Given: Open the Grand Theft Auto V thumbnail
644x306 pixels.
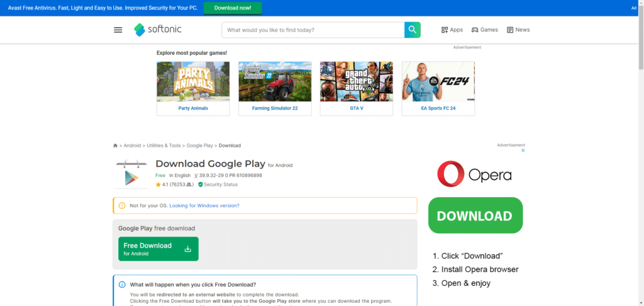Looking at the screenshot, I should pyautogui.click(x=356, y=81).
